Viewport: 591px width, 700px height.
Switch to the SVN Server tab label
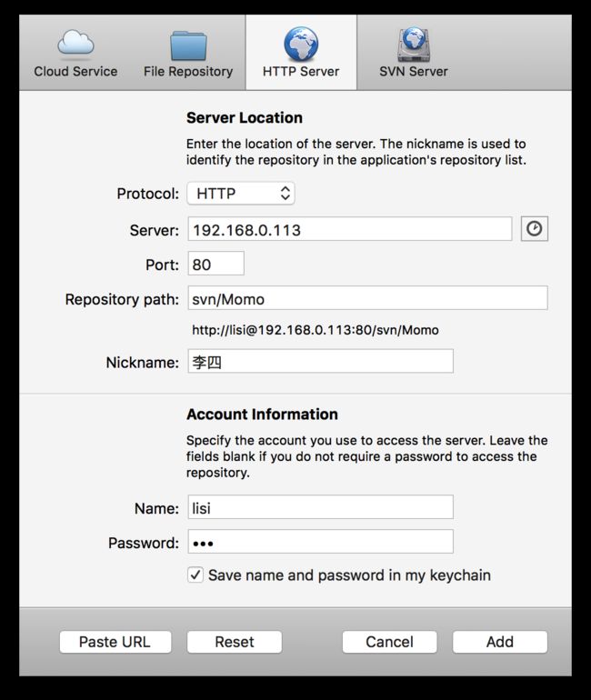414,72
